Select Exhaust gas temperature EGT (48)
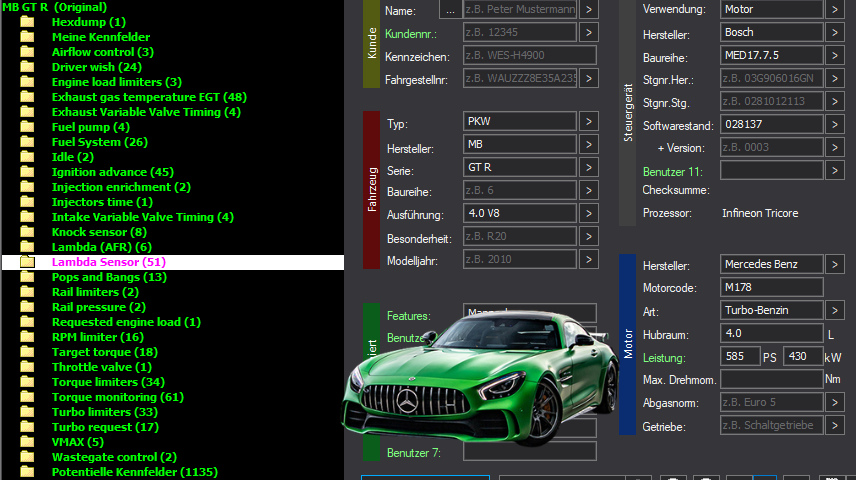The width and height of the screenshot is (856, 480). 149,97
